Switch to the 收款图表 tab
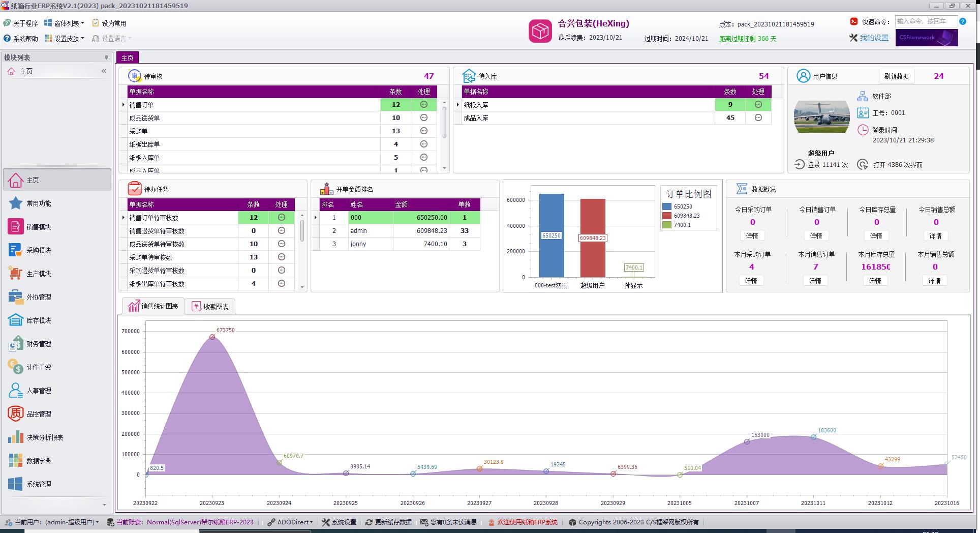The height and width of the screenshot is (533, 980). [210, 307]
